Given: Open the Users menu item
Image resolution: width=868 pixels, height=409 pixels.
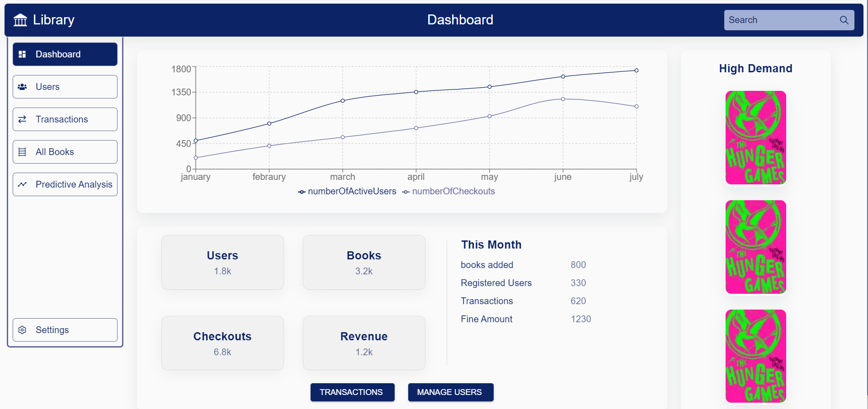Looking at the screenshot, I should click(x=65, y=87).
